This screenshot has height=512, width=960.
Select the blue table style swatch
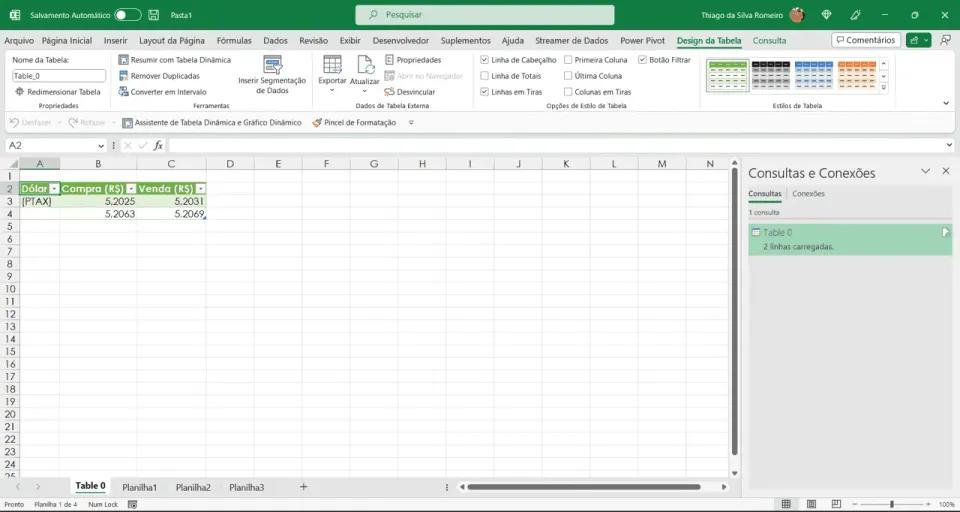pos(814,75)
